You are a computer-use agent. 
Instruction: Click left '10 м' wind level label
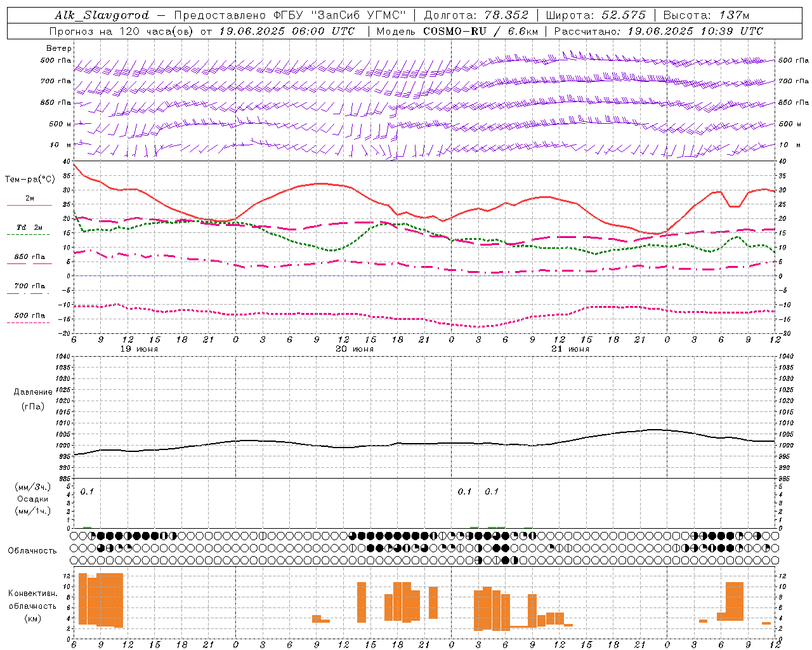60,145
